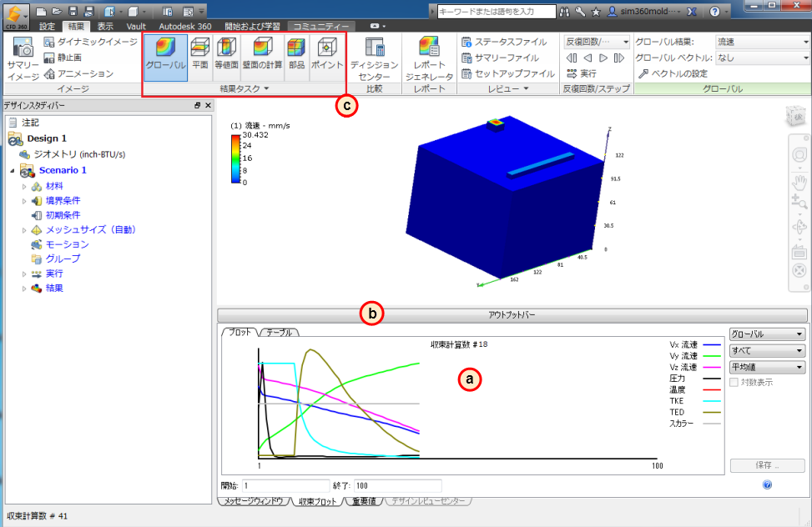
Task: Open the レポートジェネレータ
Action: coord(429,59)
